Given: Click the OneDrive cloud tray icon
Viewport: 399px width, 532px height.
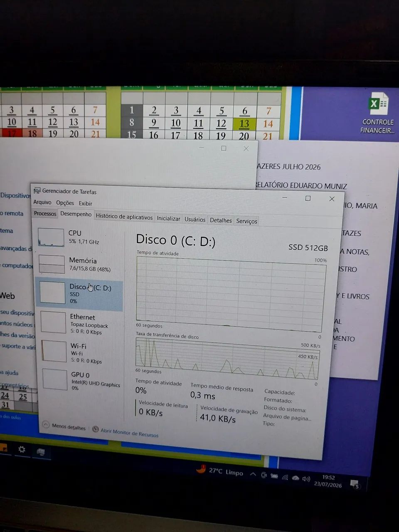Looking at the screenshot, I should [x=296, y=478].
